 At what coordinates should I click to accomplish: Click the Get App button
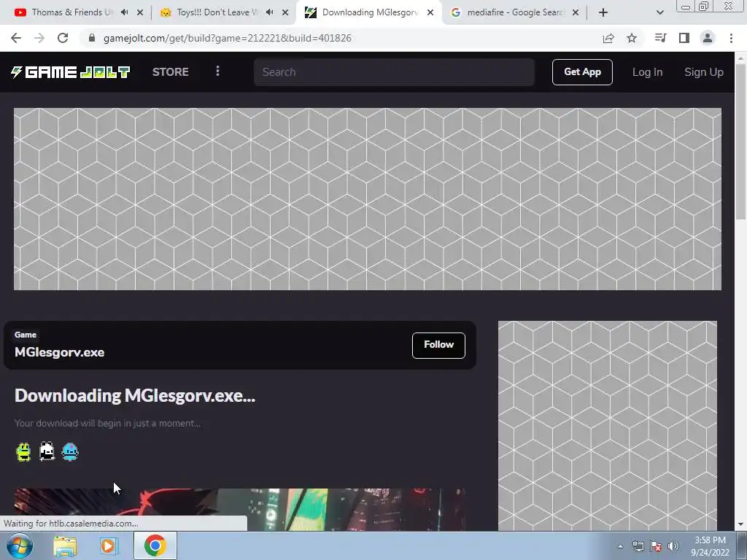pyautogui.click(x=582, y=72)
